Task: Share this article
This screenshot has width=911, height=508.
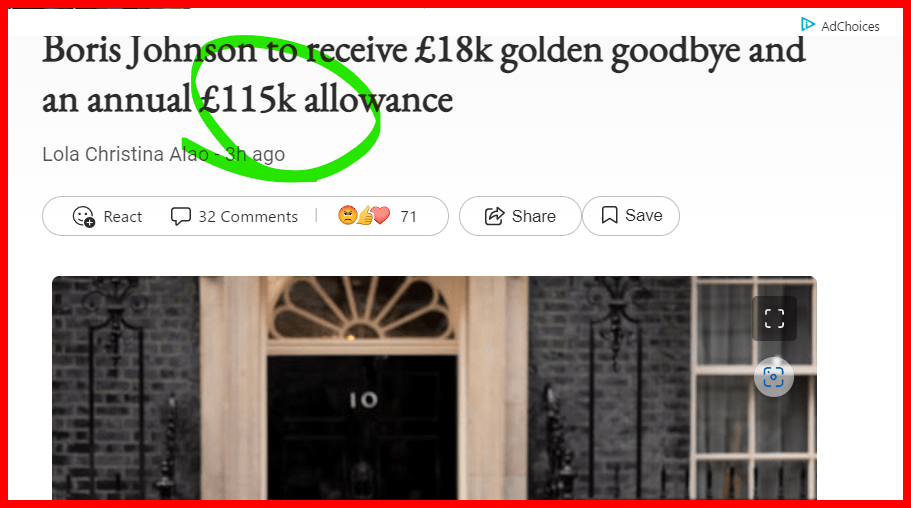Action: coord(520,216)
